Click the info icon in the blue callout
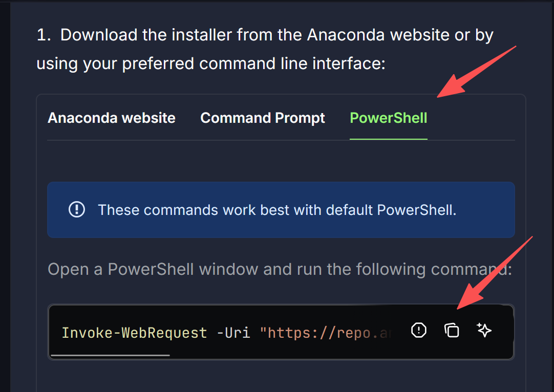 click(77, 209)
